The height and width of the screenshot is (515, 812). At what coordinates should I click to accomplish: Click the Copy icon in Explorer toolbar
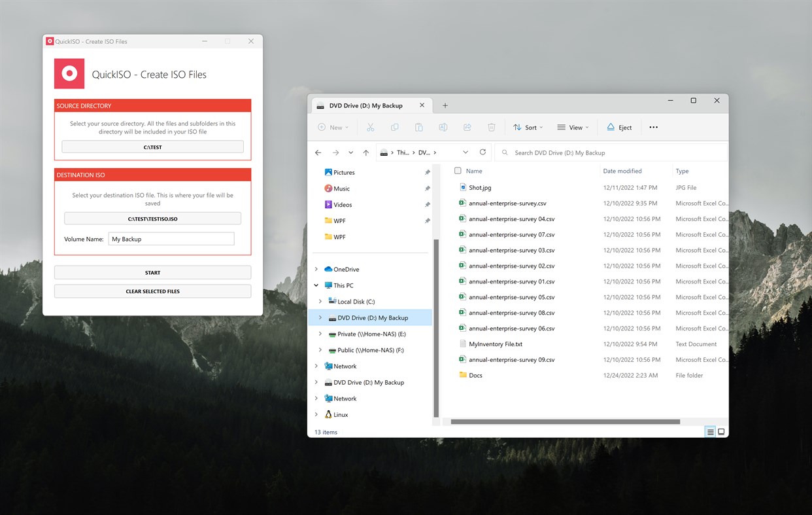pyautogui.click(x=394, y=128)
